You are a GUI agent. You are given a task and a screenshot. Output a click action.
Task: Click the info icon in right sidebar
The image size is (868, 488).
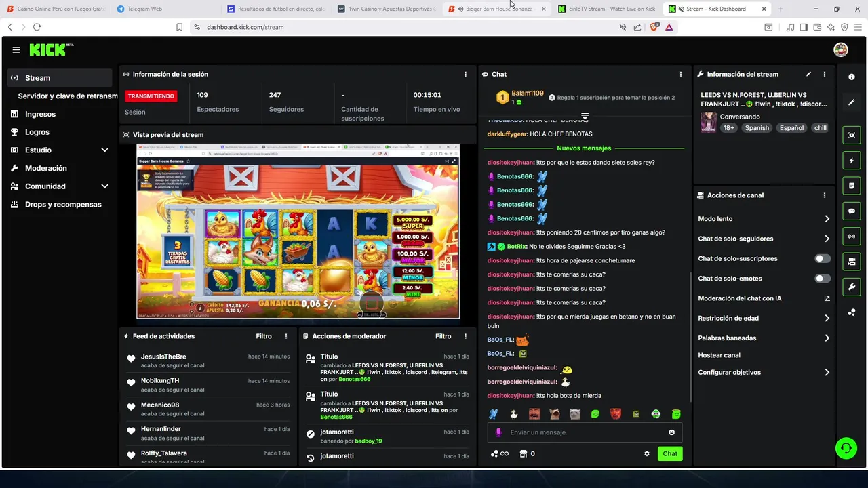pyautogui.click(x=852, y=77)
